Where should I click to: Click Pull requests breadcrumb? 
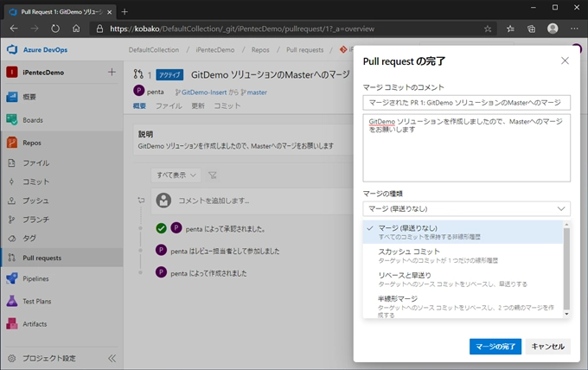click(305, 50)
